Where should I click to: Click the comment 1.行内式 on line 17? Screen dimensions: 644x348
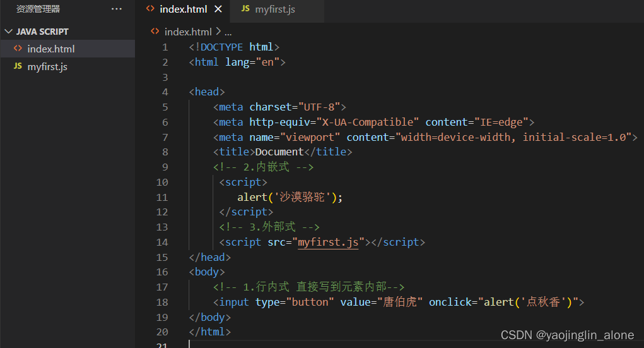coord(309,287)
